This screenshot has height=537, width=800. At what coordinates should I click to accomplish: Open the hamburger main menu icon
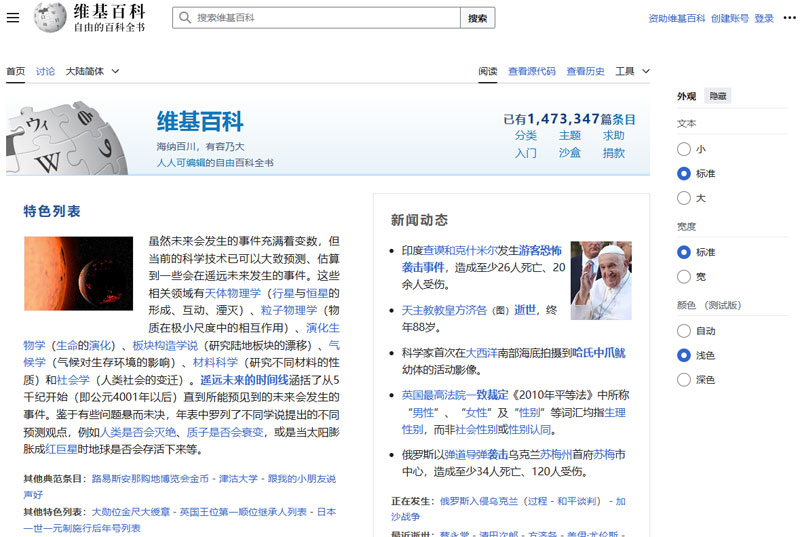[x=13, y=18]
